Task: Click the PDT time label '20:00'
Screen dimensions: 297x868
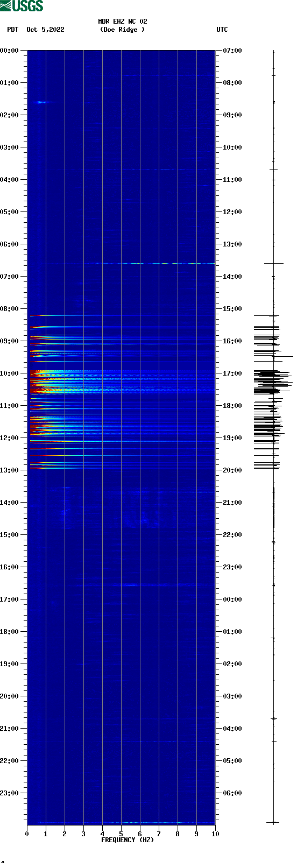Action: [9, 696]
